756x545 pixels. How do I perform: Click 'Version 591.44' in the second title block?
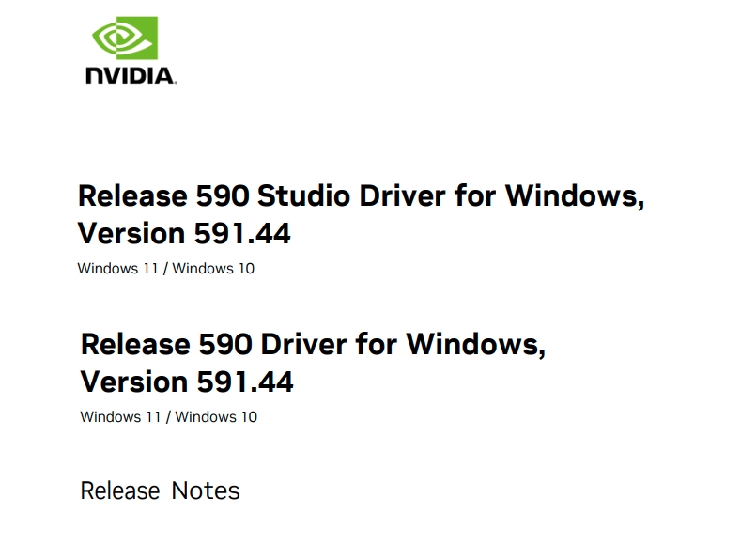pyautogui.click(x=187, y=381)
